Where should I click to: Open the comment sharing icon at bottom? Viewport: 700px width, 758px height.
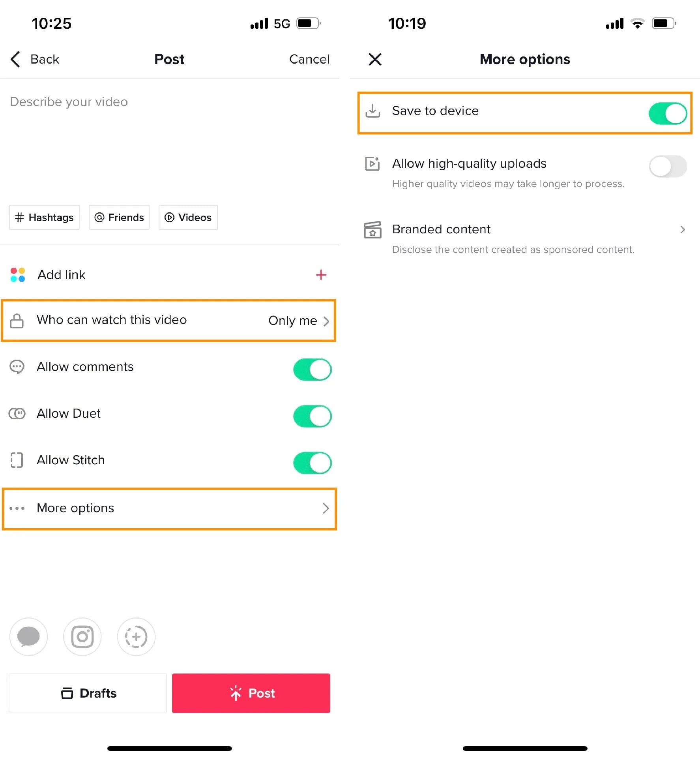(28, 636)
